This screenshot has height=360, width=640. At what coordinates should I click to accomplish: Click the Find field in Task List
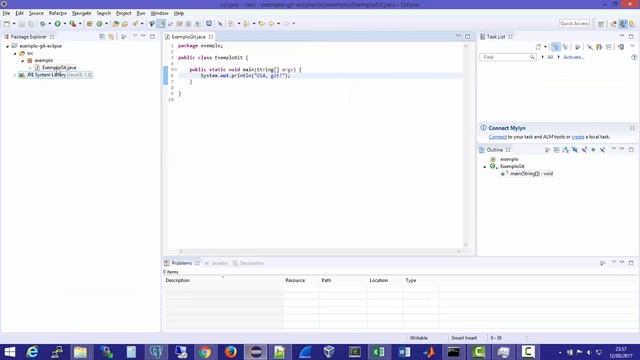[507, 57]
